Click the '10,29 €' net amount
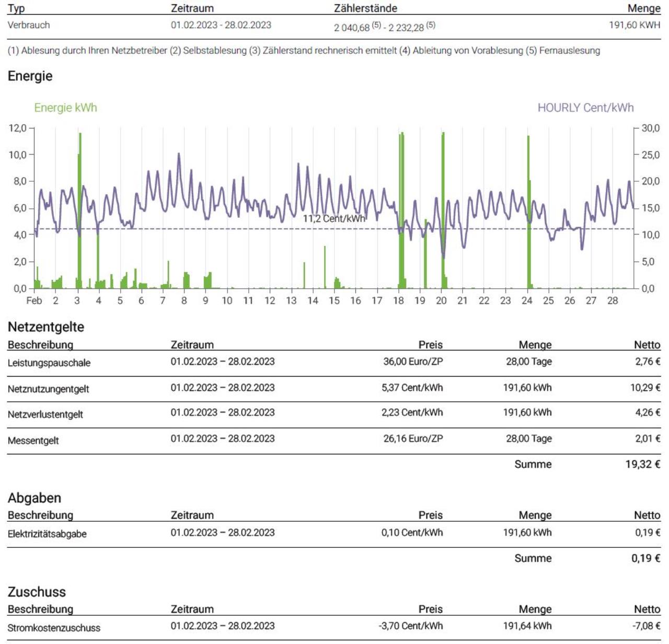669x644 pixels. (645, 388)
